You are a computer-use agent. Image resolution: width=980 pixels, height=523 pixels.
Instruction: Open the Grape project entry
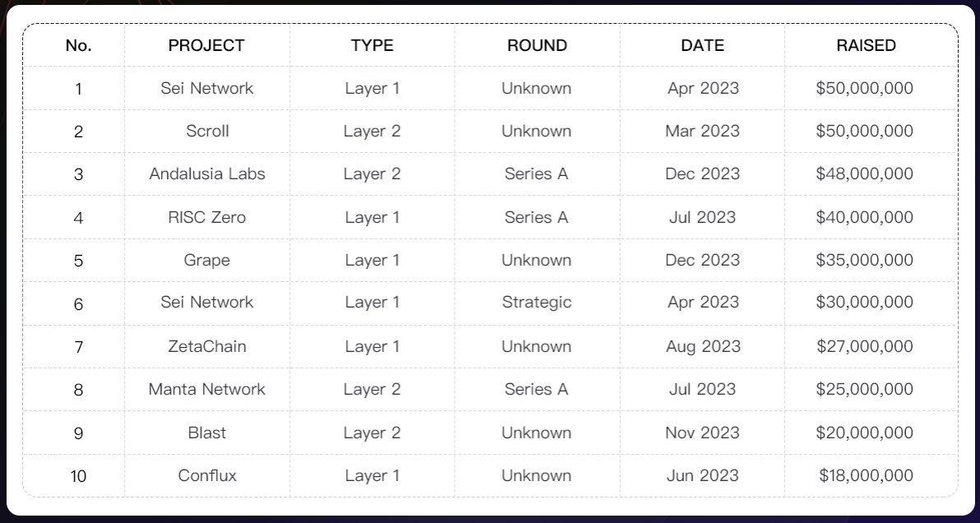tap(207, 260)
